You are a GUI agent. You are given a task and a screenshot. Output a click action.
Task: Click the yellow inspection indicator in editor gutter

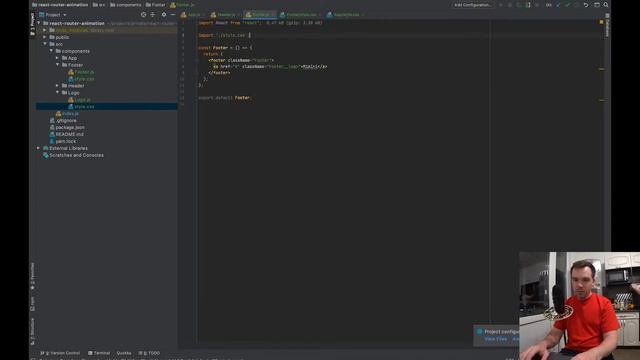click(601, 22)
